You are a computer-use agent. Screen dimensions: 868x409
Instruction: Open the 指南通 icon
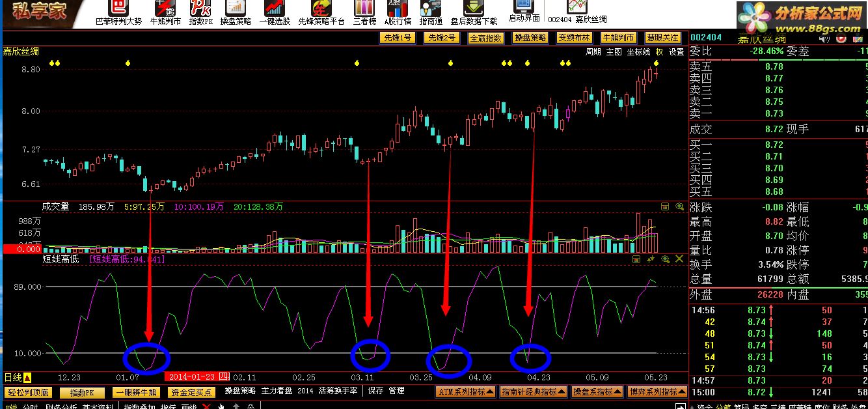[x=429, y=8]
